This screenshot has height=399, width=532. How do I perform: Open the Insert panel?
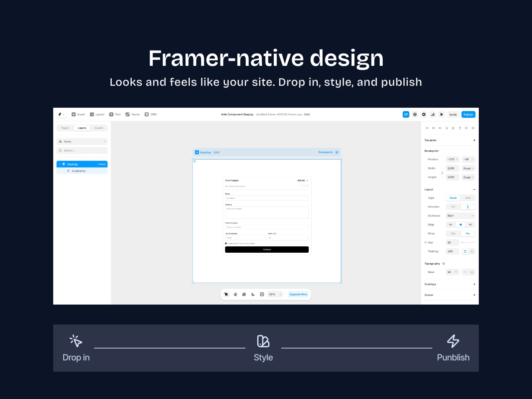(x=78, y=114)
